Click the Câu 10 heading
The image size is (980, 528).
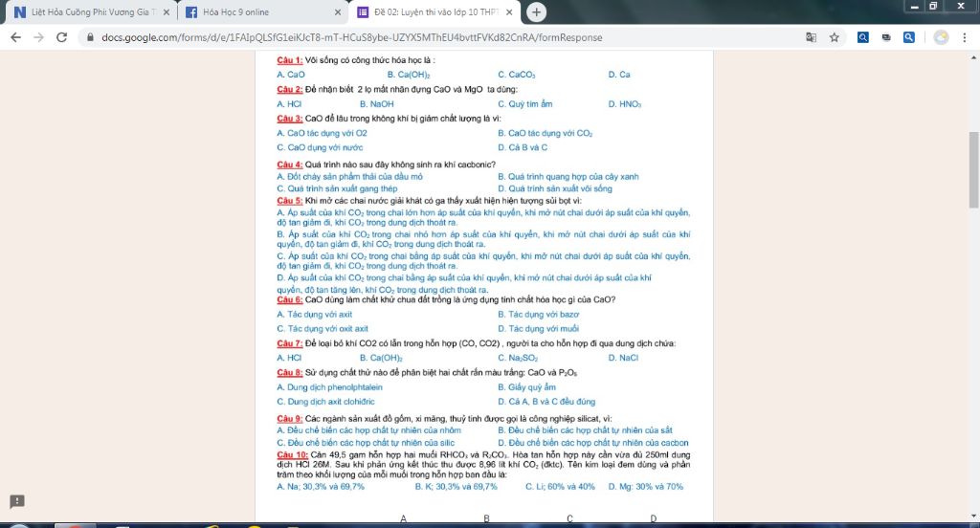click(x=293, y=455)
